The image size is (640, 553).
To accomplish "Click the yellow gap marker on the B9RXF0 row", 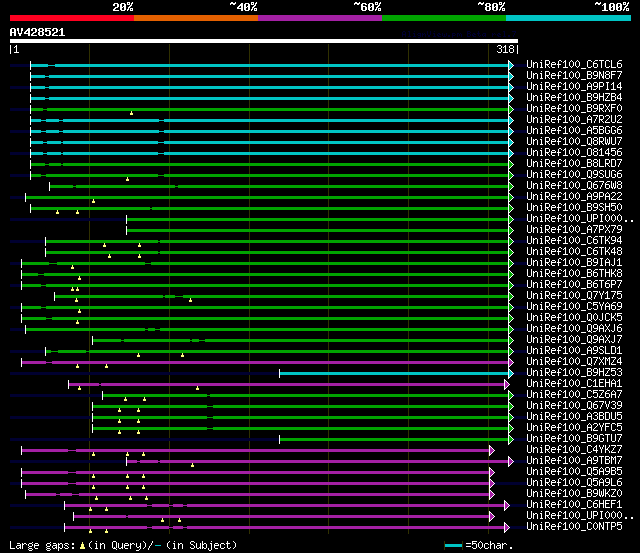I will [131, 113].
